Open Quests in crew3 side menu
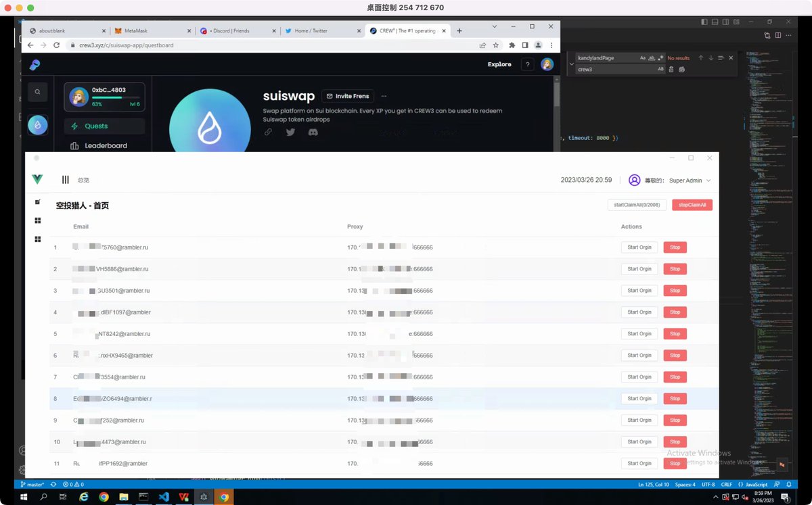812x505 pixels. tap(104, 126)
